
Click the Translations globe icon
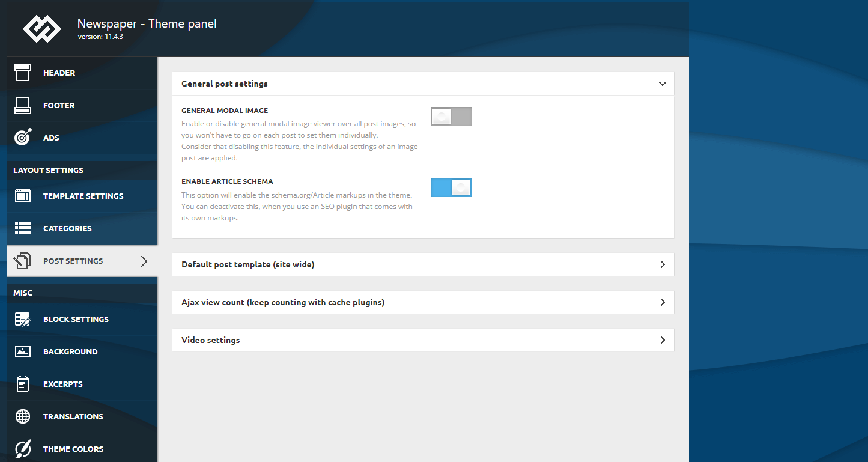coord(23,416)
